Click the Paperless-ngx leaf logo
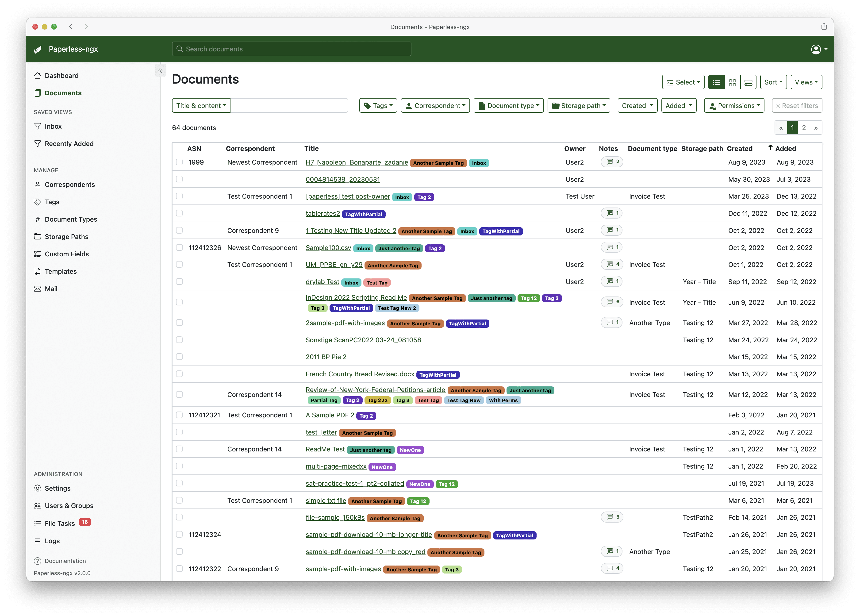 pyautogui.click(x=38, y=49)
